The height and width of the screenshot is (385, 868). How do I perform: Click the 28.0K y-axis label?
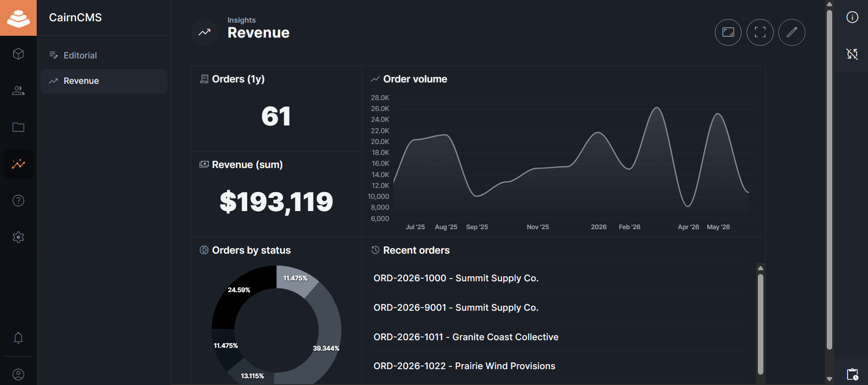coord(380,98)
